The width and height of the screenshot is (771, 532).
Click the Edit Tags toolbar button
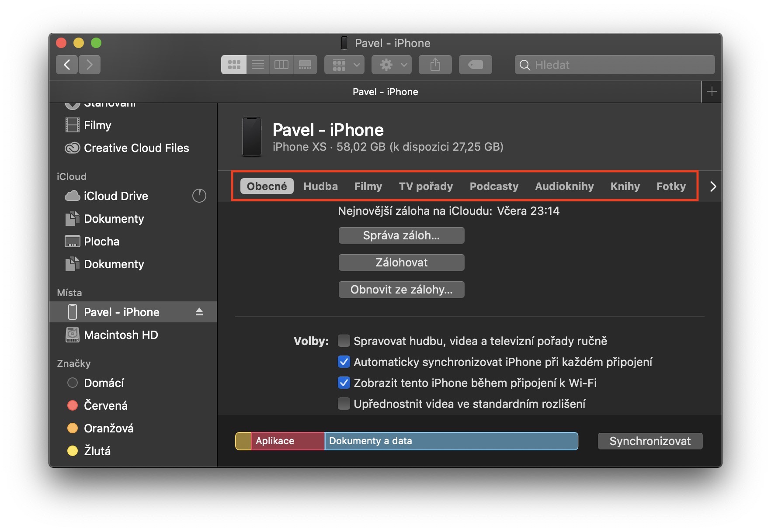(476, 65)
